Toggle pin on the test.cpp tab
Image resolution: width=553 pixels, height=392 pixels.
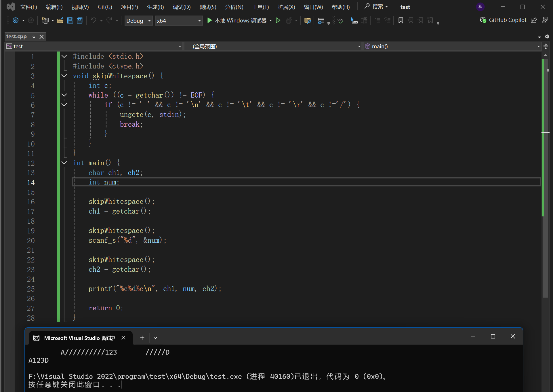pos(34,37)
